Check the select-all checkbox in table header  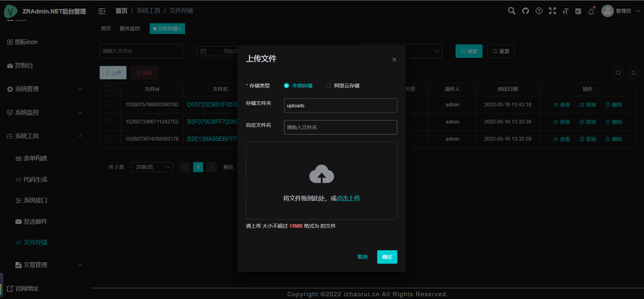pyautogui.click(x=110, y=88)
